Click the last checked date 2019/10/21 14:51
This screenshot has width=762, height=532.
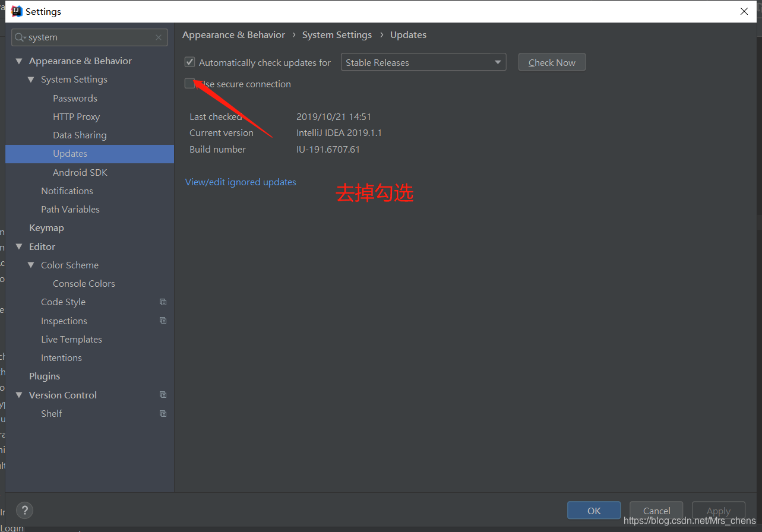coord(334,116)
